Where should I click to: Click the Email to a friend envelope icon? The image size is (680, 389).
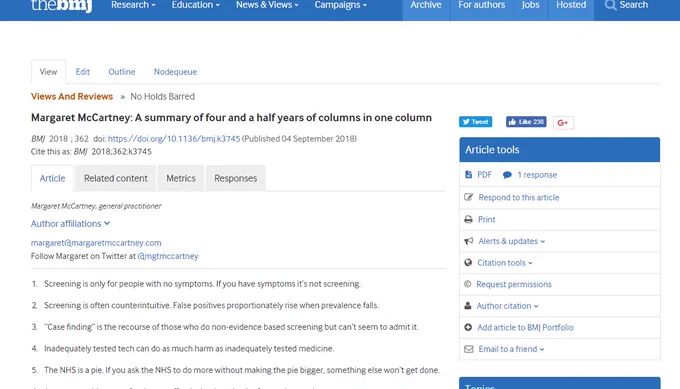(469, 349)
